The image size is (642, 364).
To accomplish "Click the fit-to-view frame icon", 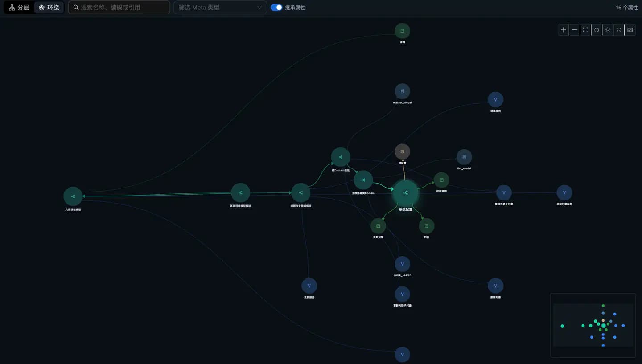I will point(586,30).
